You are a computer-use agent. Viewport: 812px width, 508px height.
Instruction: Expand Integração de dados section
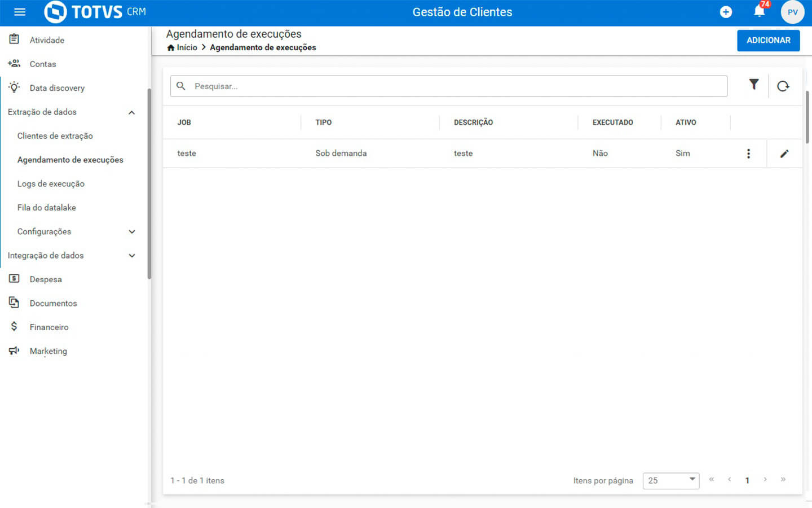131,256
